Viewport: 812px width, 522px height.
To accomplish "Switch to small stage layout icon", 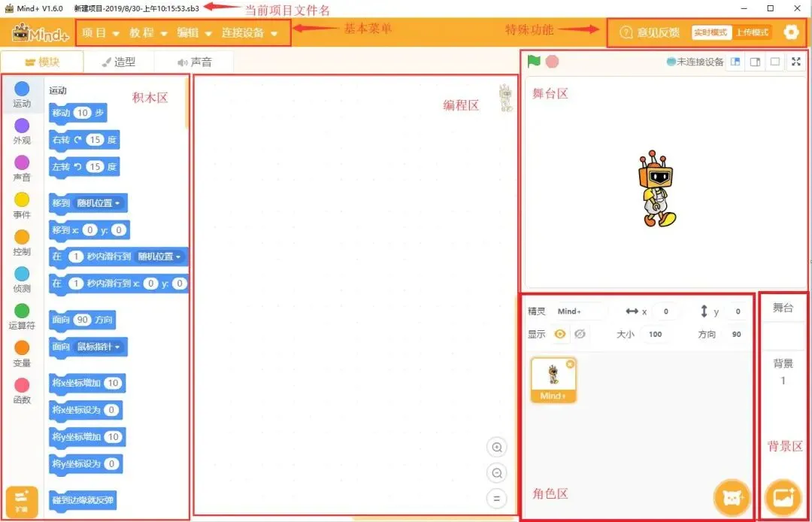I will coord(735,62).
